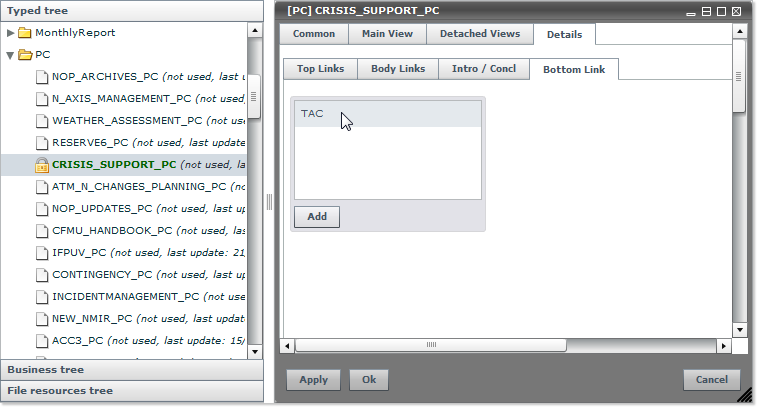Image resolution: width=757 pixels, height=407 pixels.
Task: Click the WEATHER_ASSESSMENT_PC page icon
Action: tap(41, 121)
